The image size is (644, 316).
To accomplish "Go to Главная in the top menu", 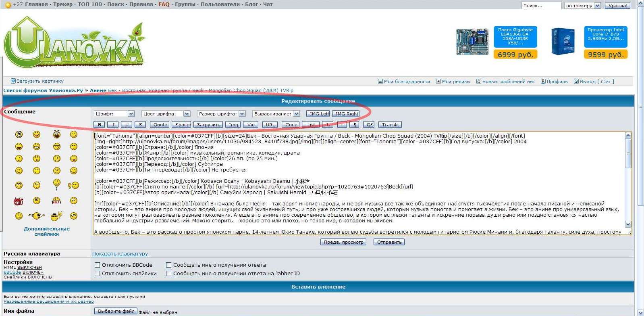I will pos(36,4).
